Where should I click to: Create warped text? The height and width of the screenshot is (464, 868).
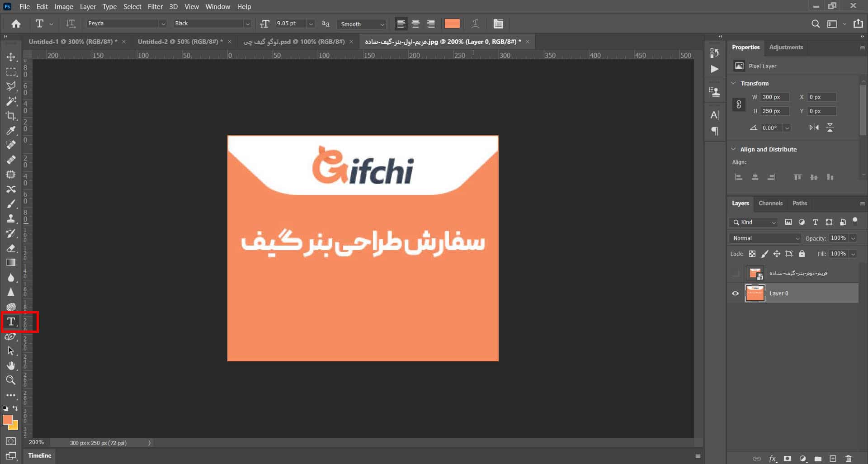point(475,24)
